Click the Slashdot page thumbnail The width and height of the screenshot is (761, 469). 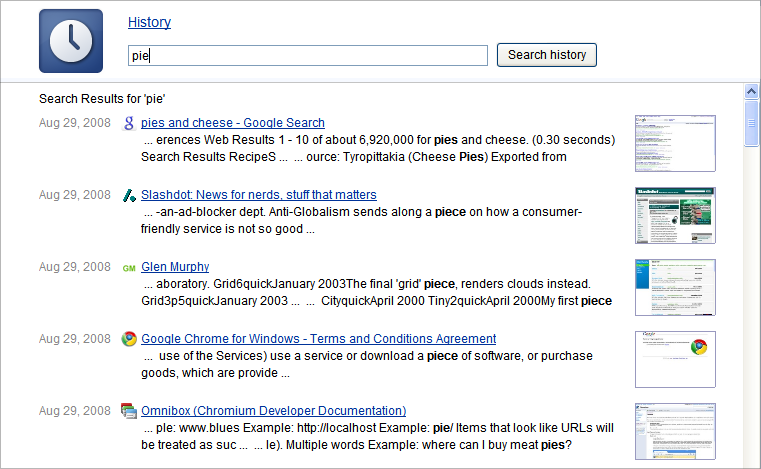pyautogui.click(x=675, y=215)
